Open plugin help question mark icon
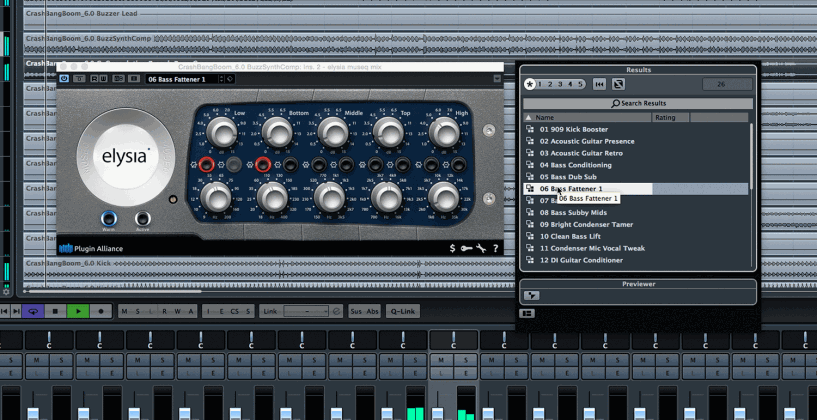 pyautogui.click(x=495, y=248)
